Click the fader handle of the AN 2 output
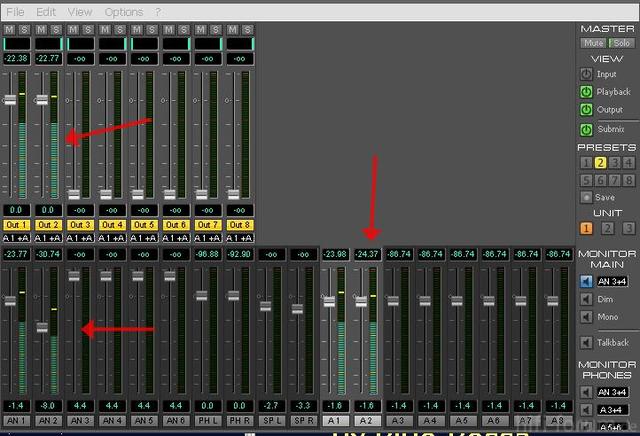Viewport: 640px width, 436px height. (42, 327)
